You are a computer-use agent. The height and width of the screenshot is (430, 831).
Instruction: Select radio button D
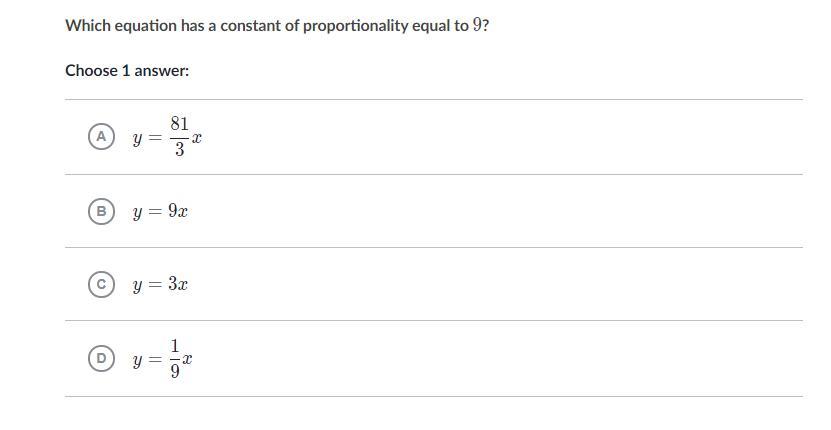(x=101, y=358)
